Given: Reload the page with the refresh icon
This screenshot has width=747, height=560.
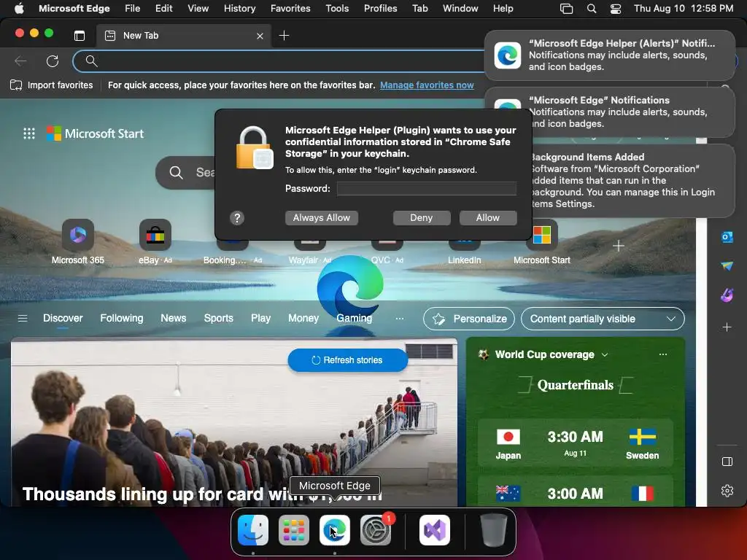Looking at the screenshot, I should [x=53, y=61].
